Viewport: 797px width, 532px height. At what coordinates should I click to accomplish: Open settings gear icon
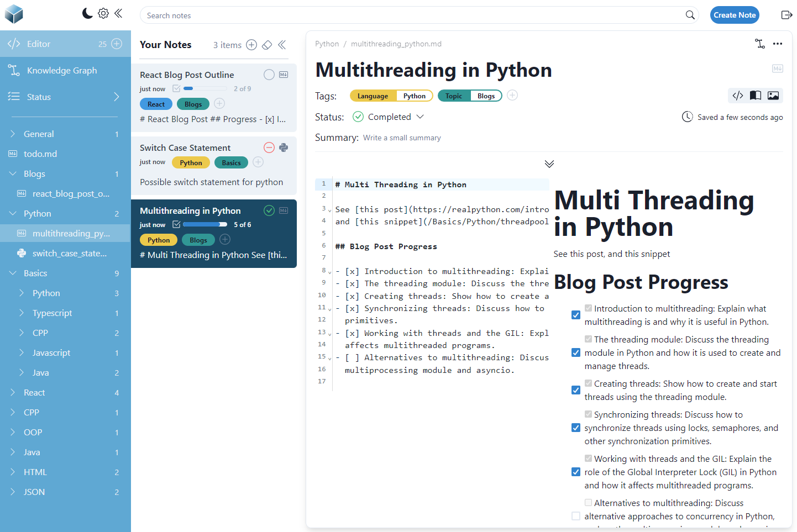click(103, 14)
